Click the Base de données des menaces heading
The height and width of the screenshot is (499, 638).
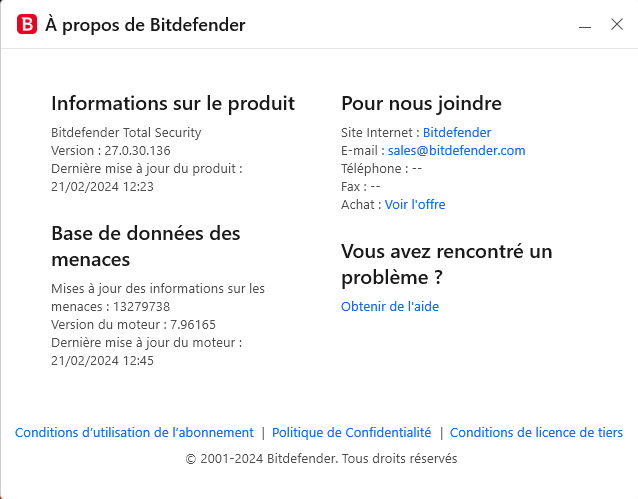tap(146, 246)
